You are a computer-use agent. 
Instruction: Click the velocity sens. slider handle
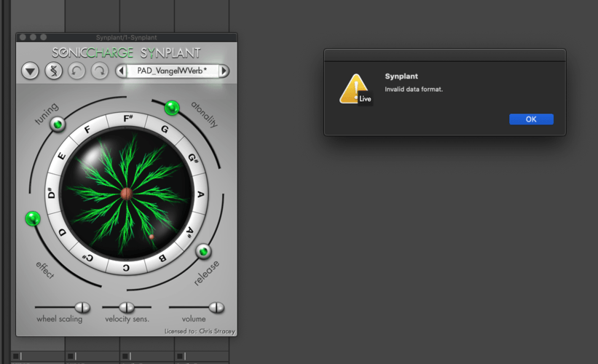pos(127,307)
